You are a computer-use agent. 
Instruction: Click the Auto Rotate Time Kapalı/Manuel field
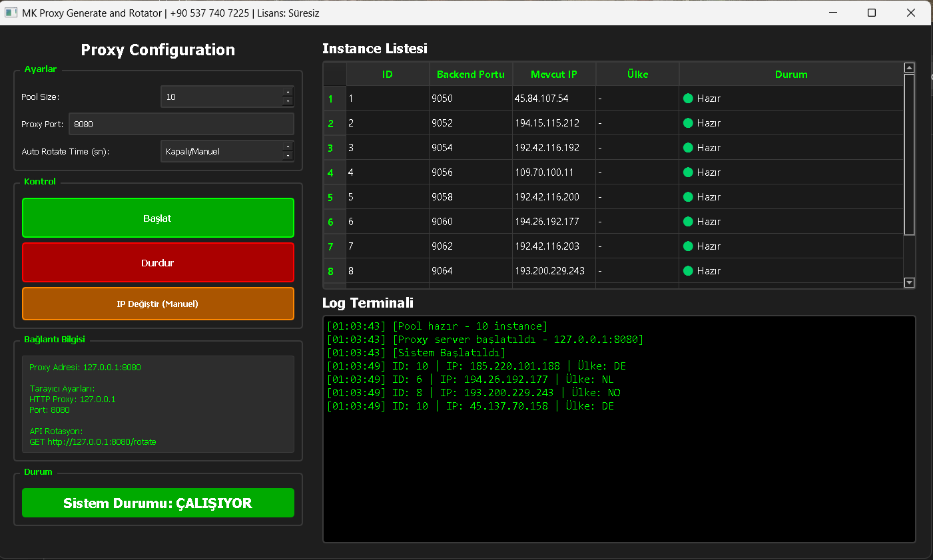pyautogui.click(x=221, y=151)
